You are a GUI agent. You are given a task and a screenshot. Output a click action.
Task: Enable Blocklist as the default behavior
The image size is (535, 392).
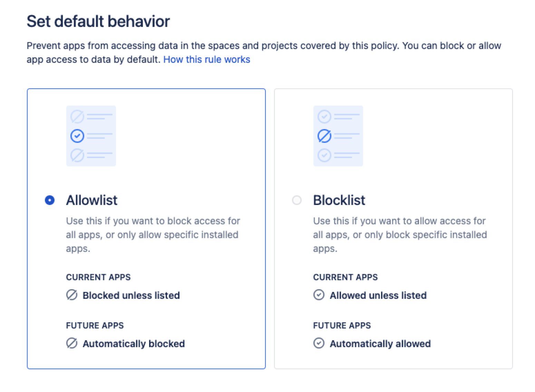tap(296, 200)
